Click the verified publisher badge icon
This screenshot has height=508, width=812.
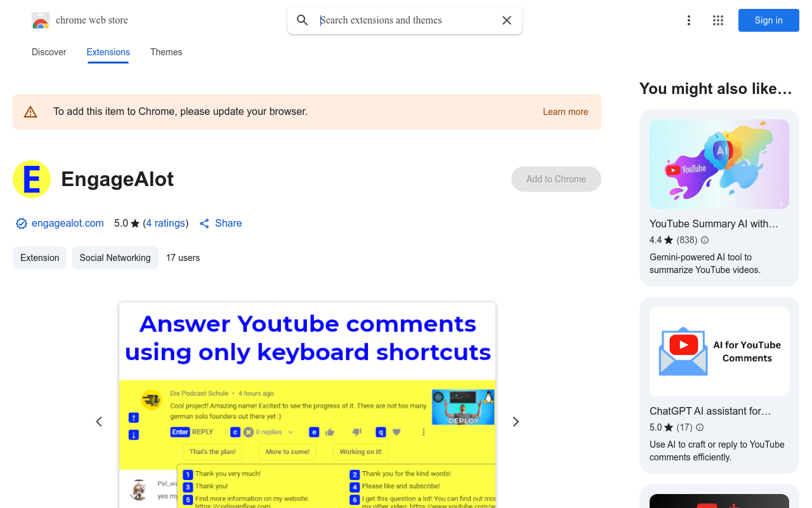[x=22, y=224]
